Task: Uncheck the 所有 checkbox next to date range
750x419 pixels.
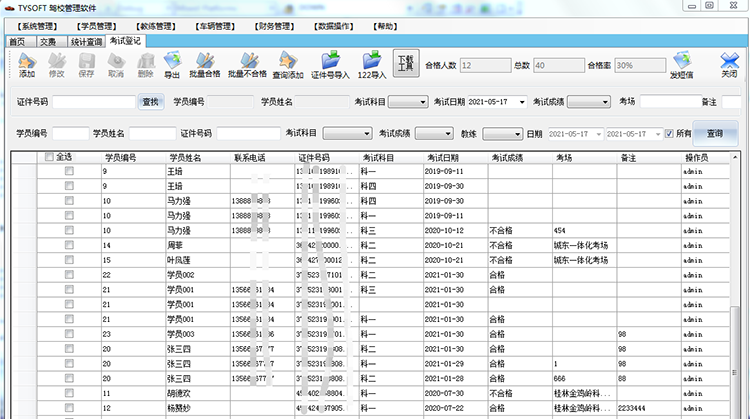Action: pos(669,134)
